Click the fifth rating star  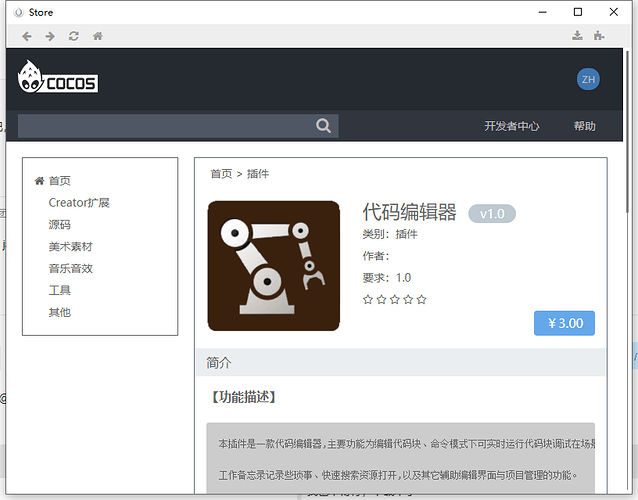(422, 300)
